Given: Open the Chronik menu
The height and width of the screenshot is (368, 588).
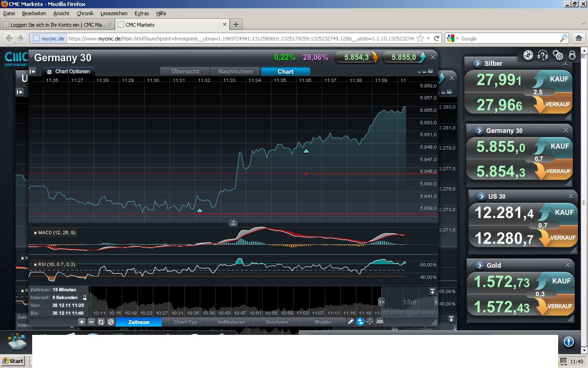Looking at the screenshot, I should click(x=85, y=13).
